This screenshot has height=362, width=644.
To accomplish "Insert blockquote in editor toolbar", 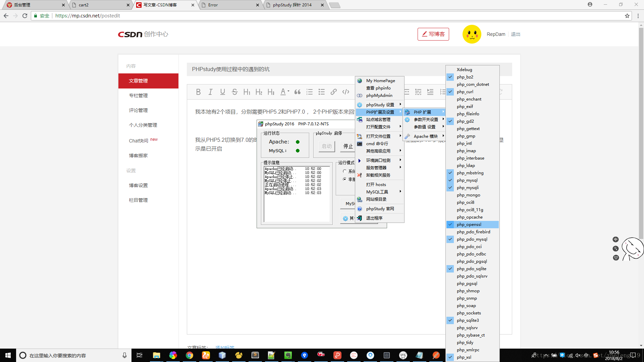I will (297, 92).
